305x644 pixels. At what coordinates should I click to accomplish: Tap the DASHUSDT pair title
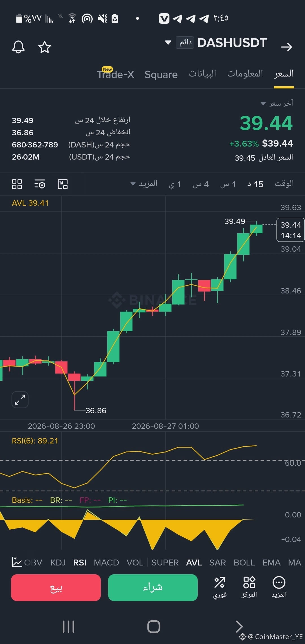click(x=232, y=43)
